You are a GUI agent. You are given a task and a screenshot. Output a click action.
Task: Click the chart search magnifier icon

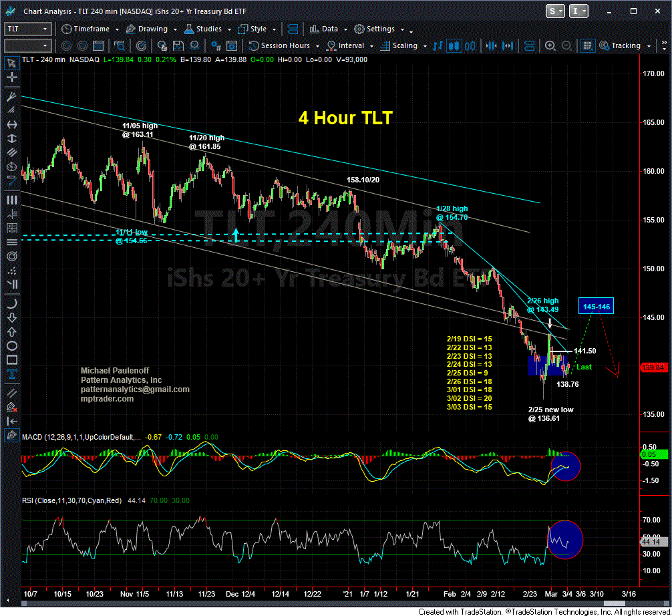tap(119, 46)
